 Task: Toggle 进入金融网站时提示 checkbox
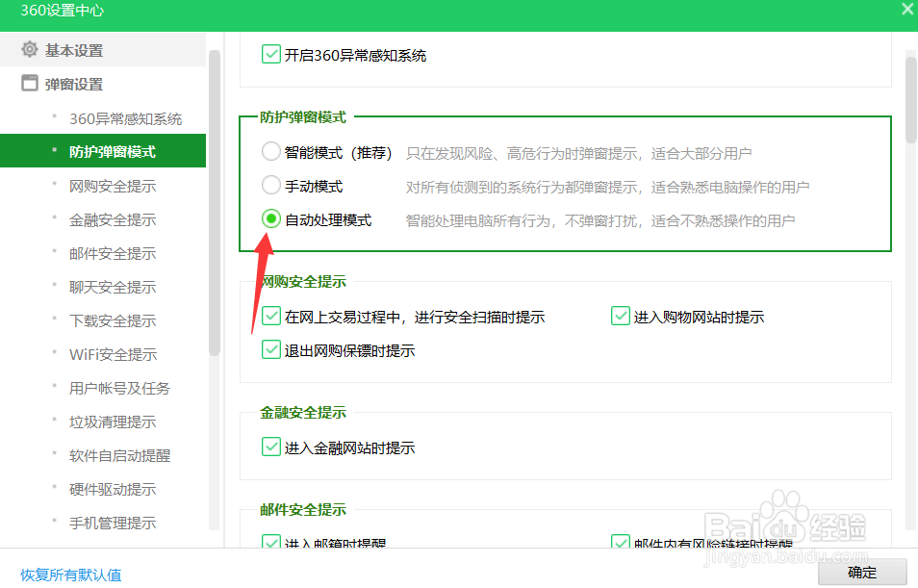(x=271, y=447)
